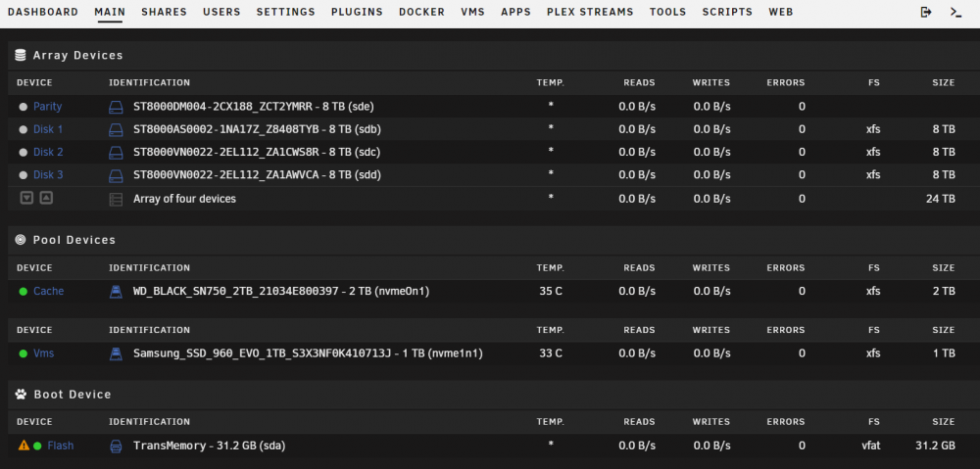Image resolution: width=980 pixels, height=469 pixels.
Task: Open the Disk 2 device link
Action: [48, 152]
